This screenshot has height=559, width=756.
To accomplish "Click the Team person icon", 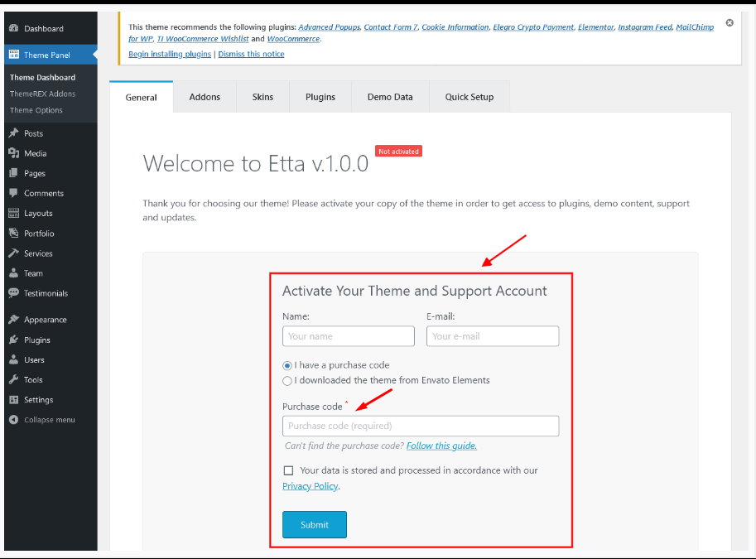I will tap(13, 273).
